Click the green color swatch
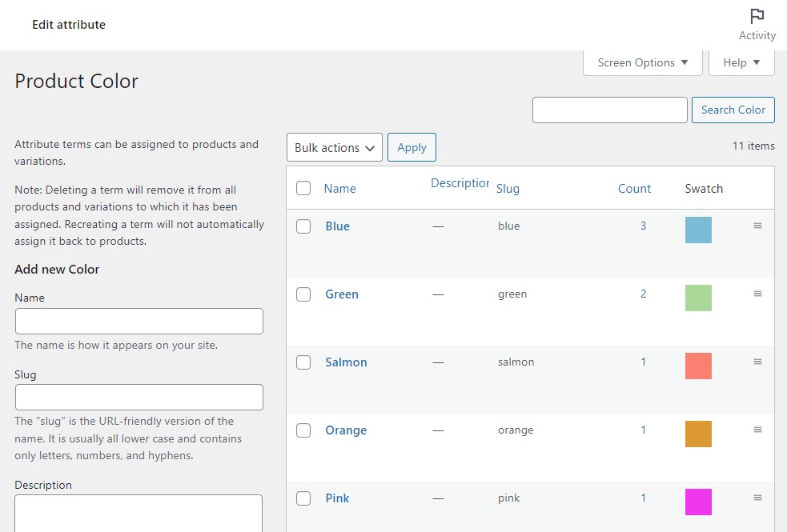This screenshot has width=787, height=532. tap(698, 298)
